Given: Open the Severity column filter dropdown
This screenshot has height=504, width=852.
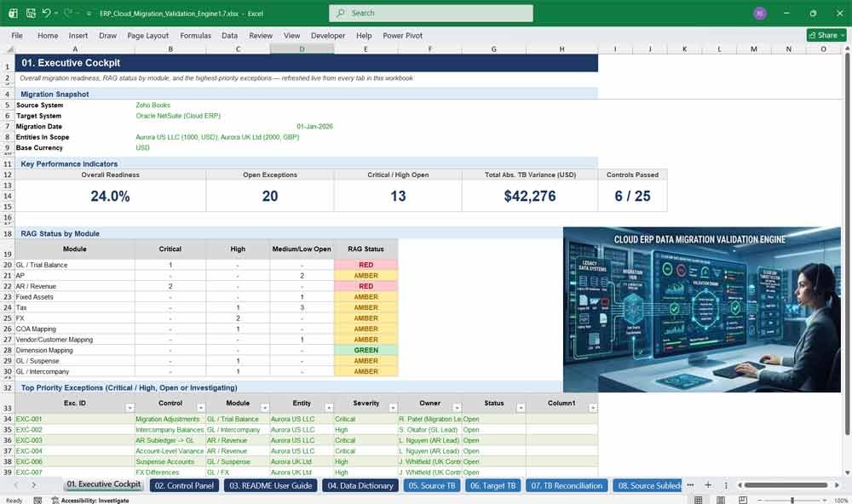Looking at the screenshot, I should click(394, 408).
